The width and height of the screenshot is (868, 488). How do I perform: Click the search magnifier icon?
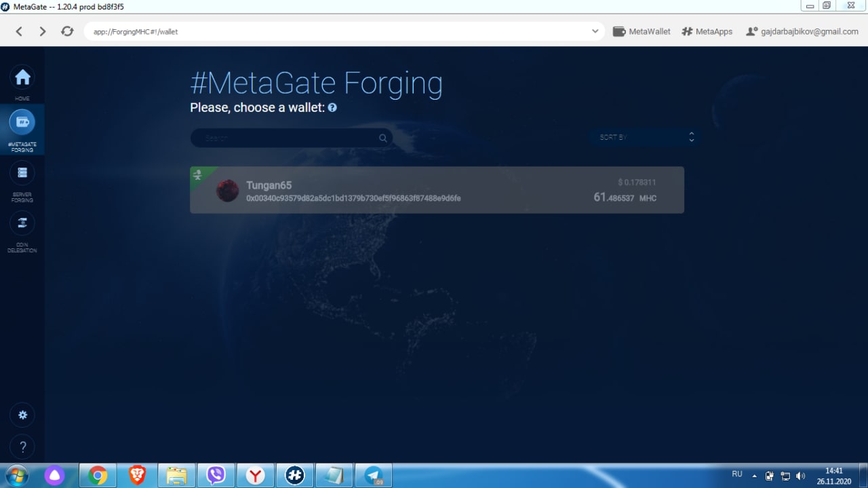click(383, 138)
